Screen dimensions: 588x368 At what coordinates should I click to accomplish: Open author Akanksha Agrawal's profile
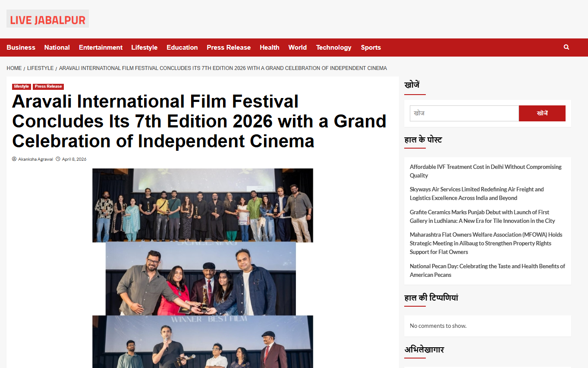pyautogui.click(x=35, y=159)
